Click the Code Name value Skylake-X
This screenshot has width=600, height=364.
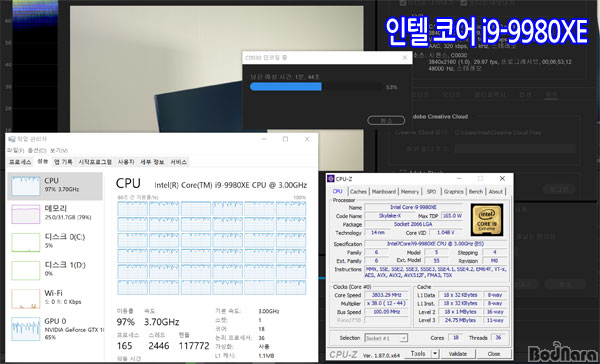(x=390, y=216)
